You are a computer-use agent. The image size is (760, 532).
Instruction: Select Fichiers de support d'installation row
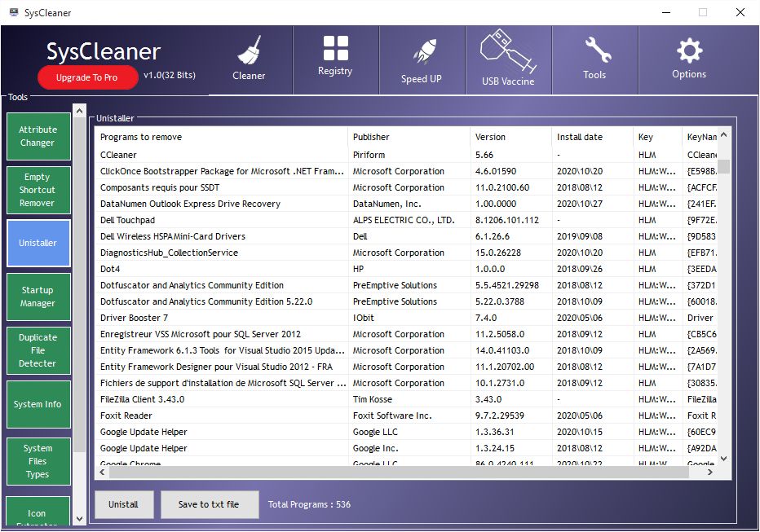coord(406,384)
